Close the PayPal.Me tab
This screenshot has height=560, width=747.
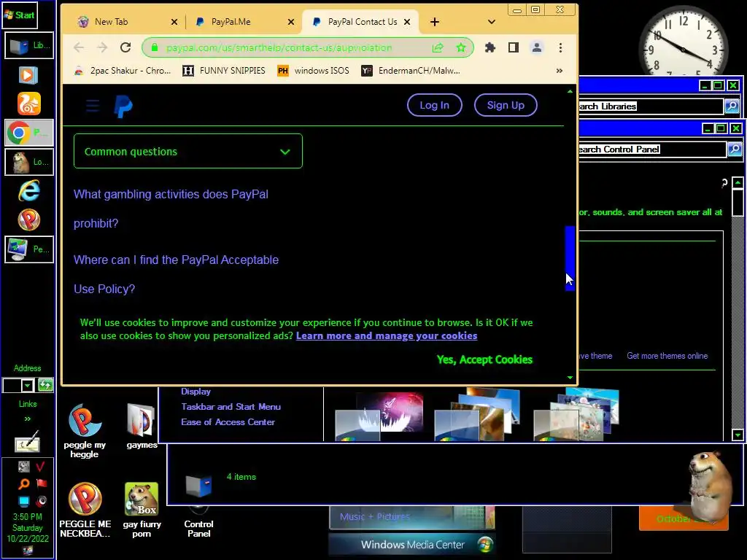coord(291,22)
